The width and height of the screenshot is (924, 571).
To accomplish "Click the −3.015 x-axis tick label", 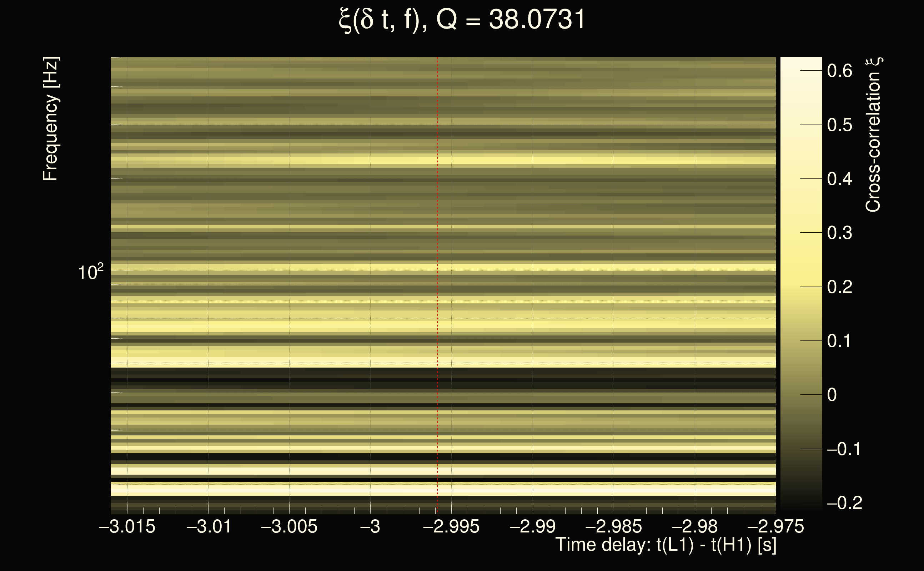I will tap(127, 527).
